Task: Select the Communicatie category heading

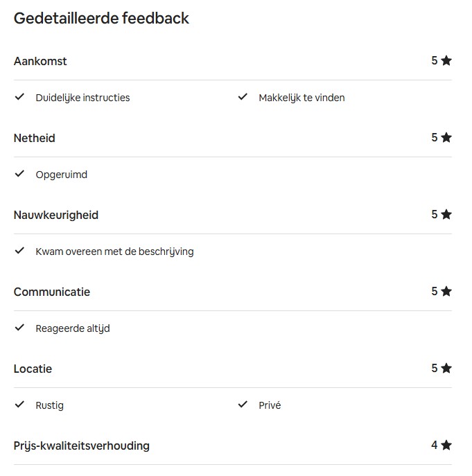Action: [x=52, y=292]
